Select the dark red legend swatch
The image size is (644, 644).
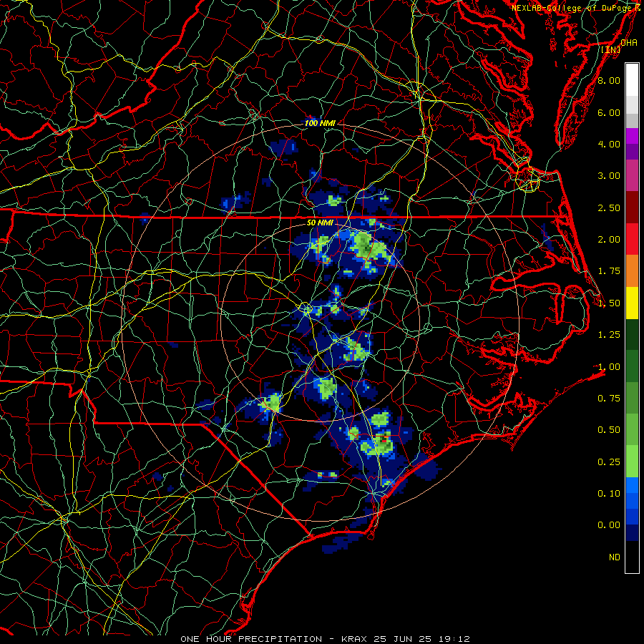pyautogui.click(x=632, y=208)
